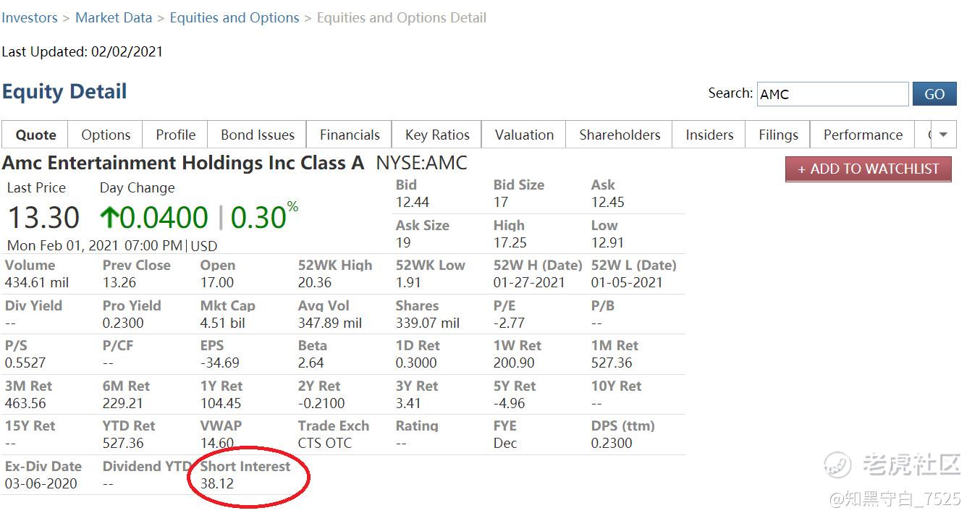Viewport: 980px width, 521px height.
Task: Click the Volume value 434.61 mil
Action: (x=37, y=283)
